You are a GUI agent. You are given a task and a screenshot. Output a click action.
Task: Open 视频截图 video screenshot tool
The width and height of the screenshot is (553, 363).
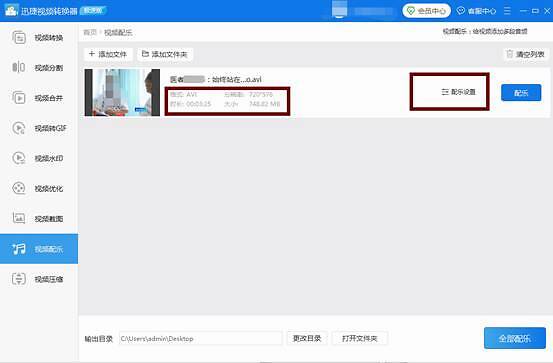38,219
